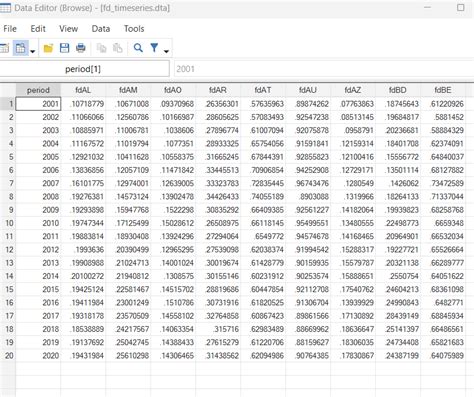Select the fdAT column header
The image size is (474, 397).
[263, 90]
